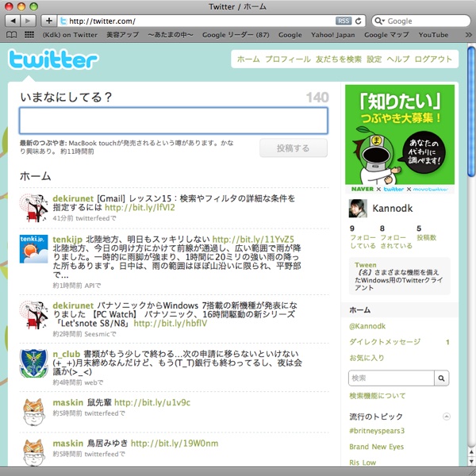Open ～あたまの中～ bookmark
This screenshot has width=476, height=476.
[x=171, y=35]
